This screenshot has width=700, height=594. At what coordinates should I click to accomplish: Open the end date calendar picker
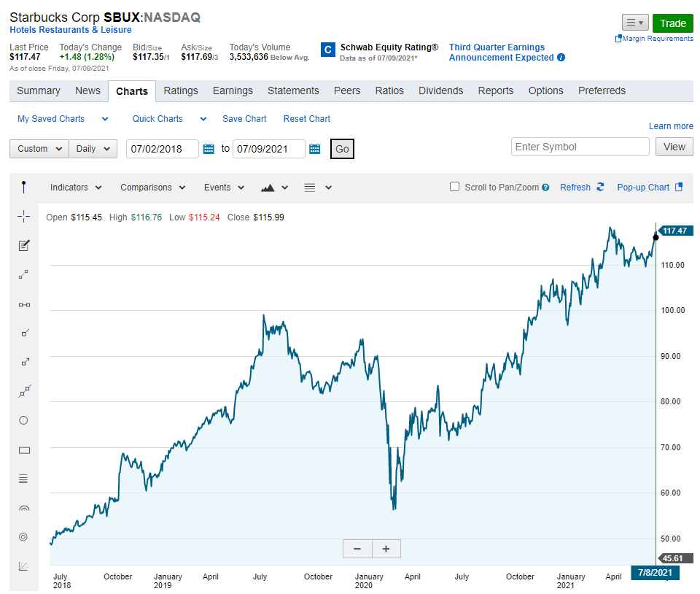[x=315, y=149]
